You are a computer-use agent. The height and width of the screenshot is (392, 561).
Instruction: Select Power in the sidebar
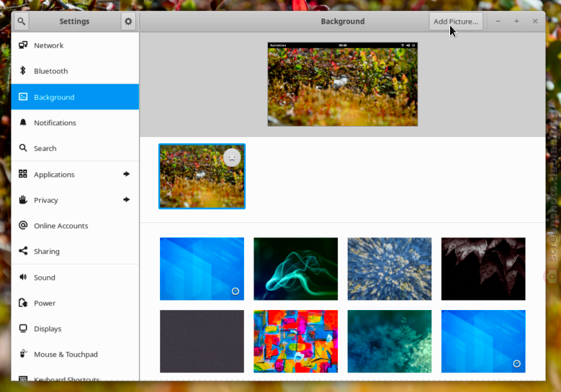(x=75, y=304)
